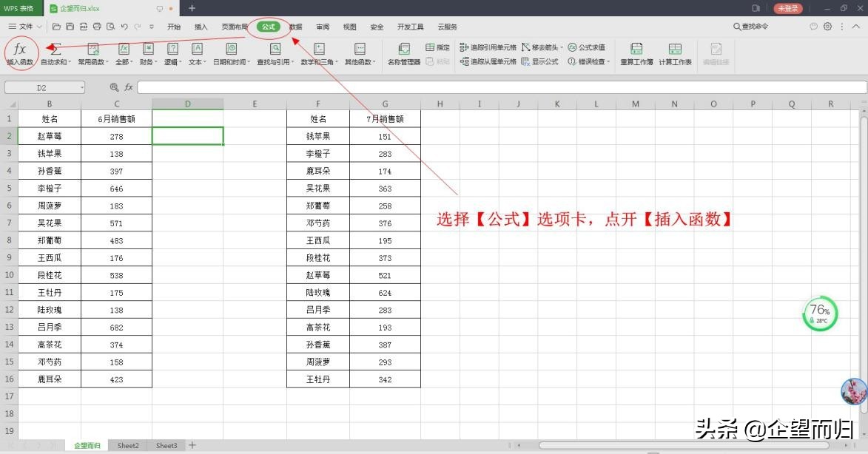Switch to the 云服务 tab
The height and width of the screenshot is (454, 868).
pos(447,27)
